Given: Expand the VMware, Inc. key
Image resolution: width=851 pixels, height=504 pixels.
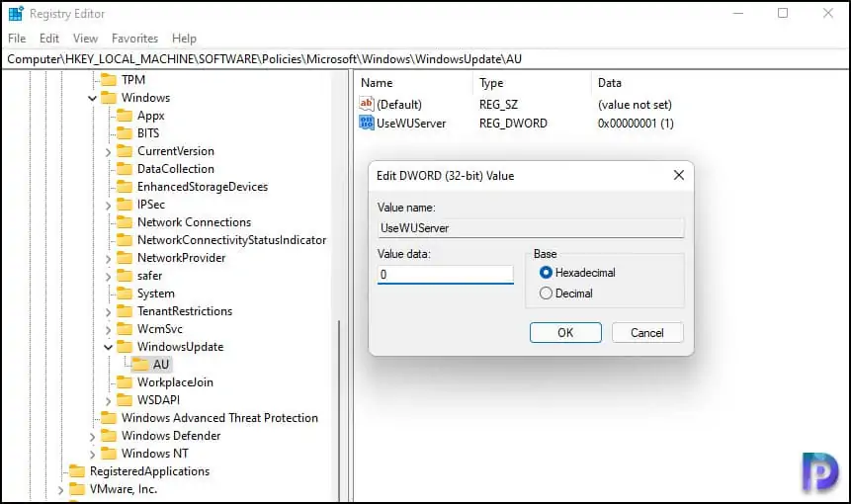Looking at the screenshot, I should click(x=61, y=490).
